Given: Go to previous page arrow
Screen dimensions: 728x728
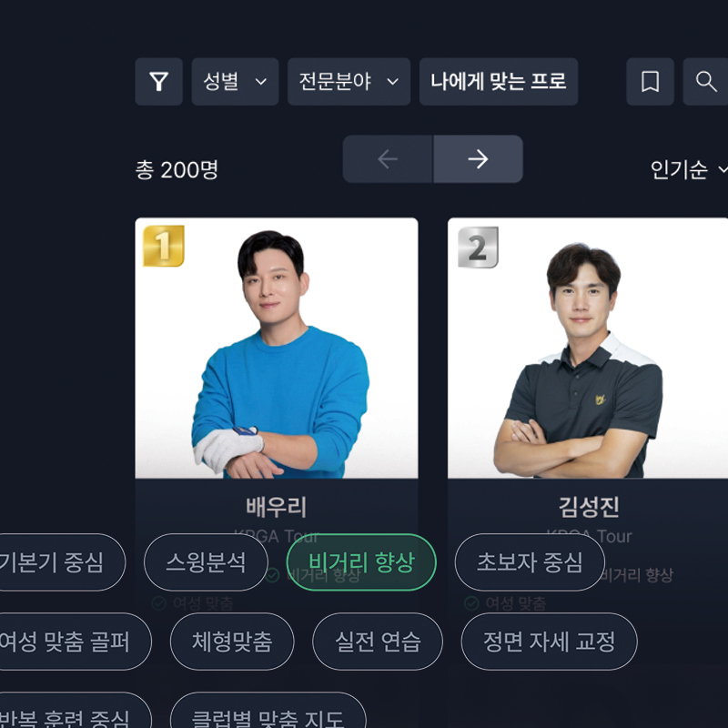Looking at the screenshot, I should (x=388, y=159).
